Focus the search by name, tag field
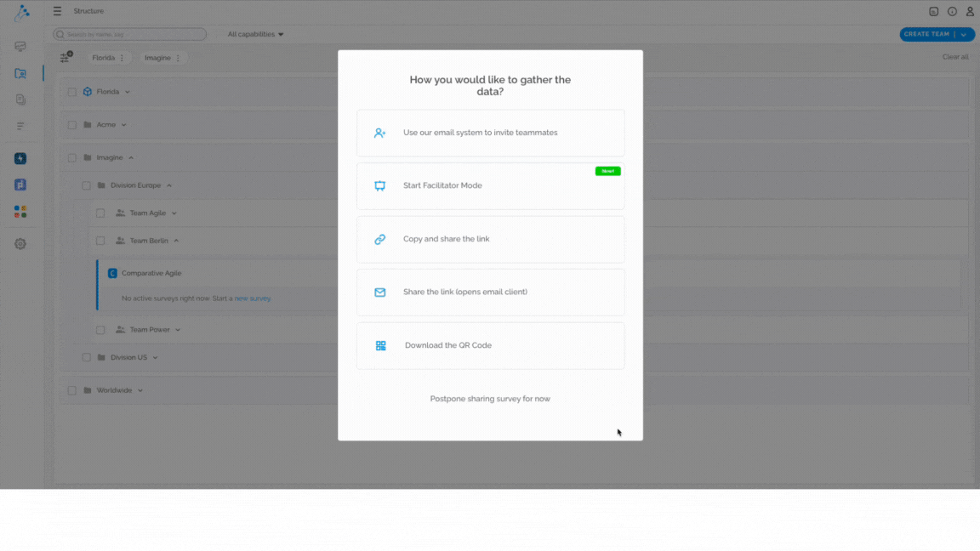Screen dimensions: 980x551 coord(130,34)
